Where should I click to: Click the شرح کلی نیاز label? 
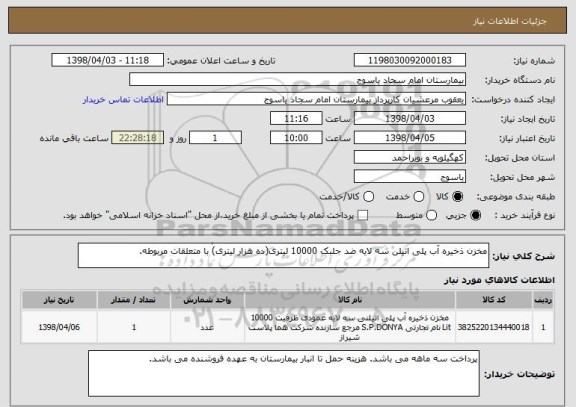(x=523, y=256)
